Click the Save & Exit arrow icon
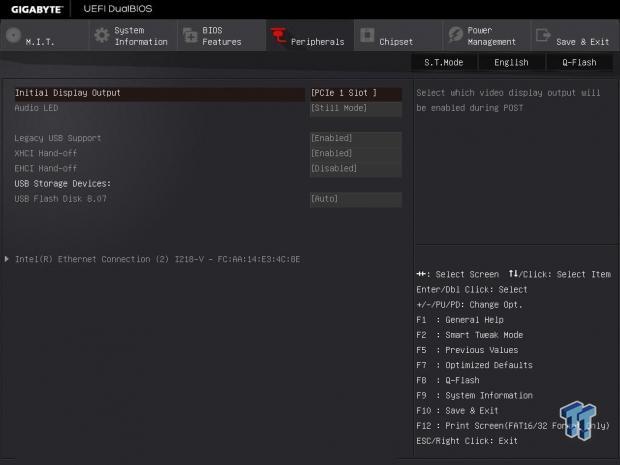 point(543,35)
